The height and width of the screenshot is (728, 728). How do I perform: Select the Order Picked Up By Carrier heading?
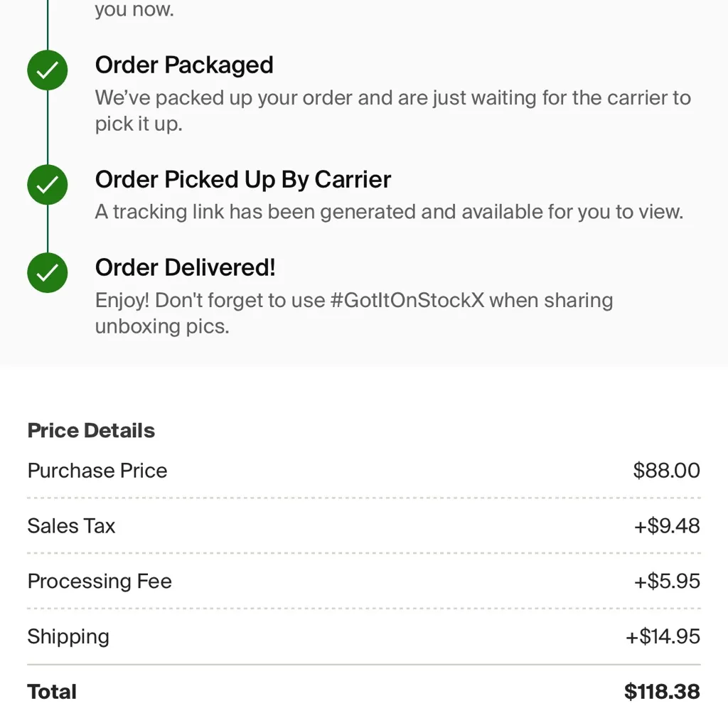coord(242,180)
